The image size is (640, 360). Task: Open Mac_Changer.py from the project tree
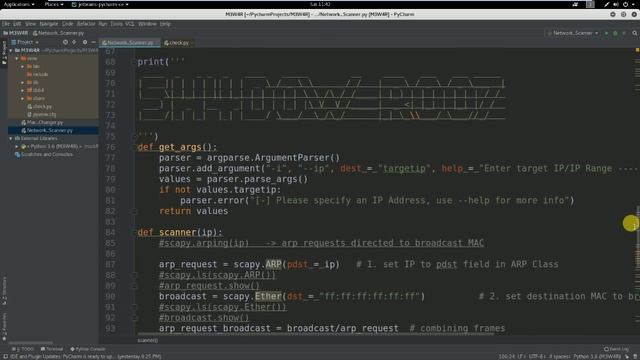click(x=42, y=122)
